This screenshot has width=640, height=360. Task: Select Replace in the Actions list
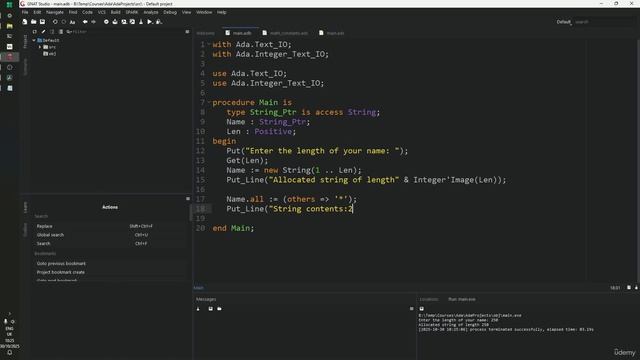pos(109,226)
